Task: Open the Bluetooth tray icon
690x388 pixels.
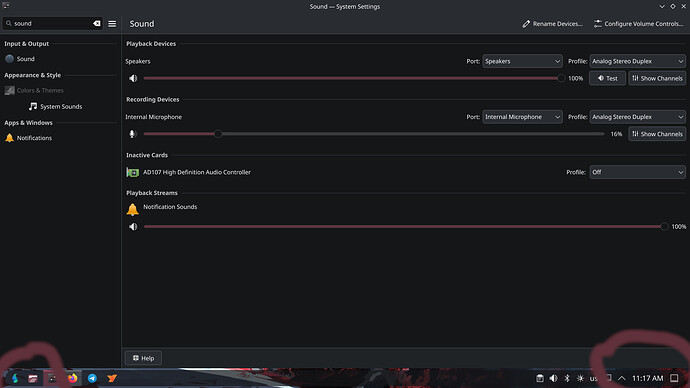Action: pos(567,378)
